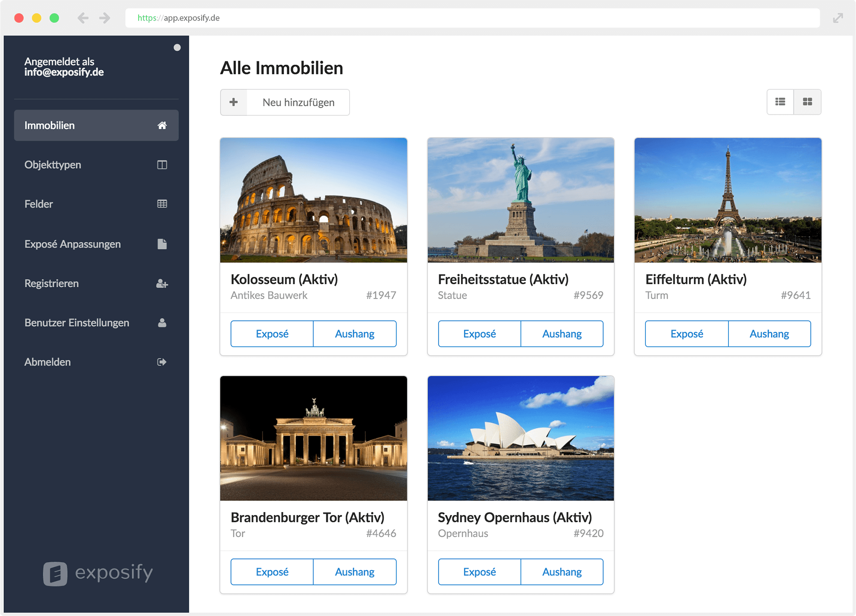The height and width of the screenshot is (616, 856).
Task: Click the Freiheitsstatue photo thumbnail
Action: click(x=521, y=200)
